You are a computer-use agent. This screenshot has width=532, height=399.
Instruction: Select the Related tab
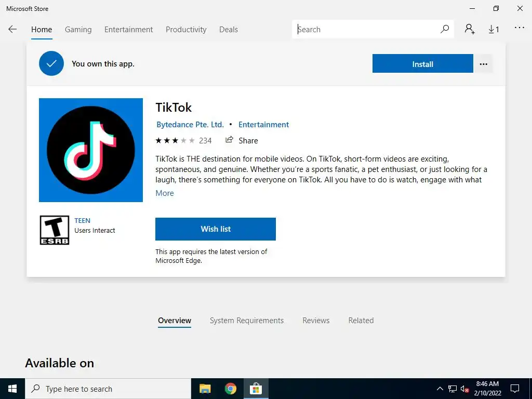(361, 320)
